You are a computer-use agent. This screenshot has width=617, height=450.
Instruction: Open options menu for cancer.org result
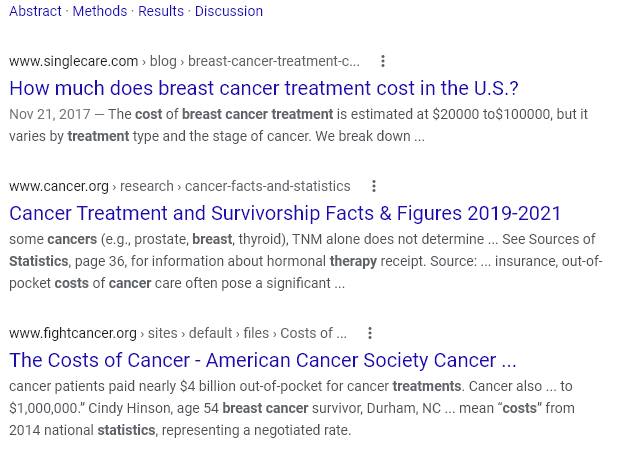pos(373,186)
